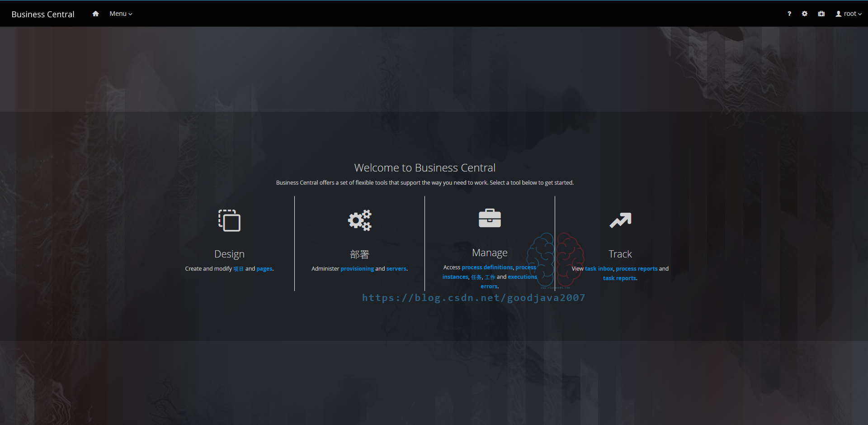
Task: Open the Track heading
Action: click(620, 254)
